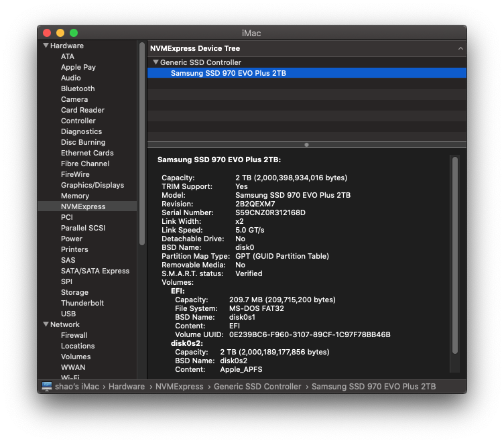Click Samsung SSD 970 EVO Plus 2TB in path bar

[x=373, y=387]
